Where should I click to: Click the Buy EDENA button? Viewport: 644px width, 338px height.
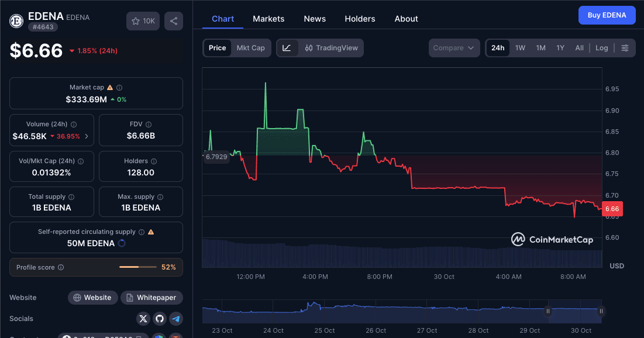(x=607, y=15)
